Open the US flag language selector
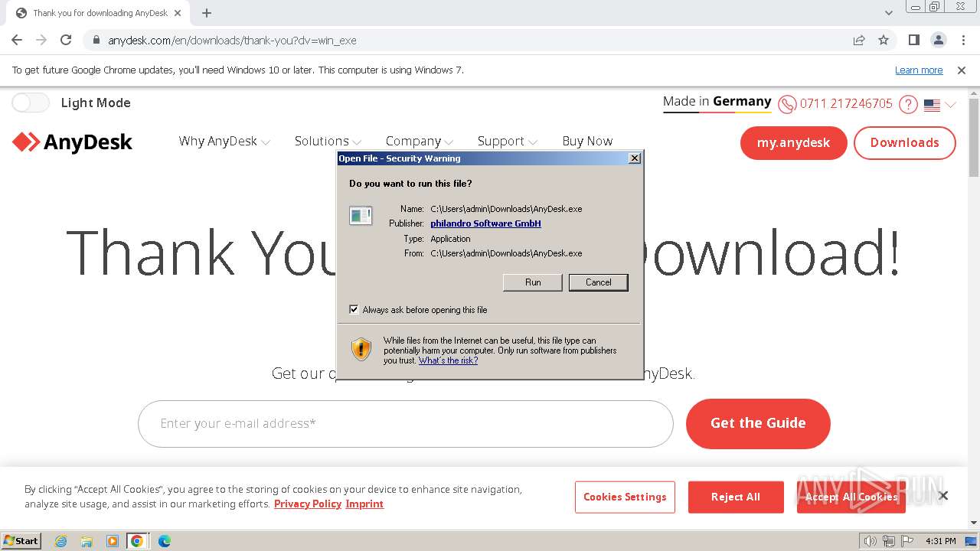The height and width of the screenshot is (551, 980). (x=940, y=105)
